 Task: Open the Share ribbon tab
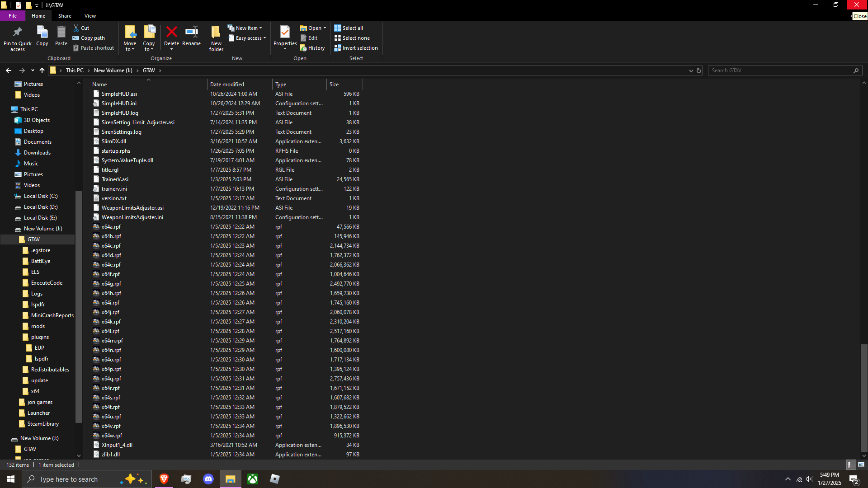65,16
